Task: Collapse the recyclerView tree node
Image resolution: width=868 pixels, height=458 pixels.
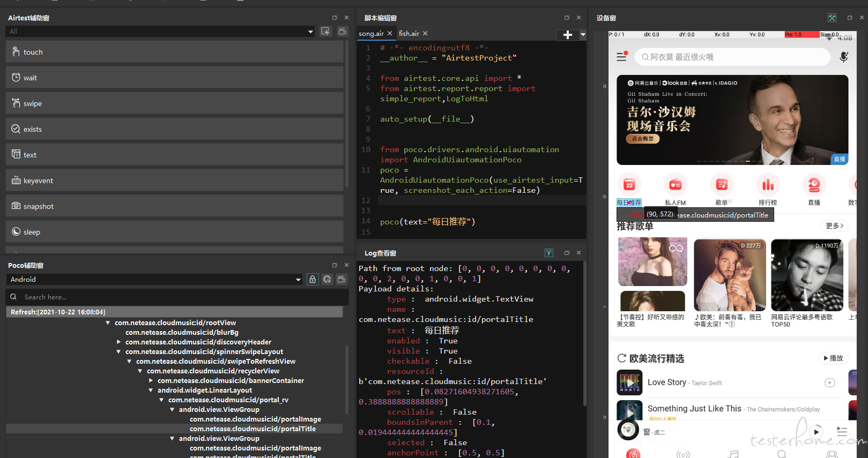Action: [140, 371]
